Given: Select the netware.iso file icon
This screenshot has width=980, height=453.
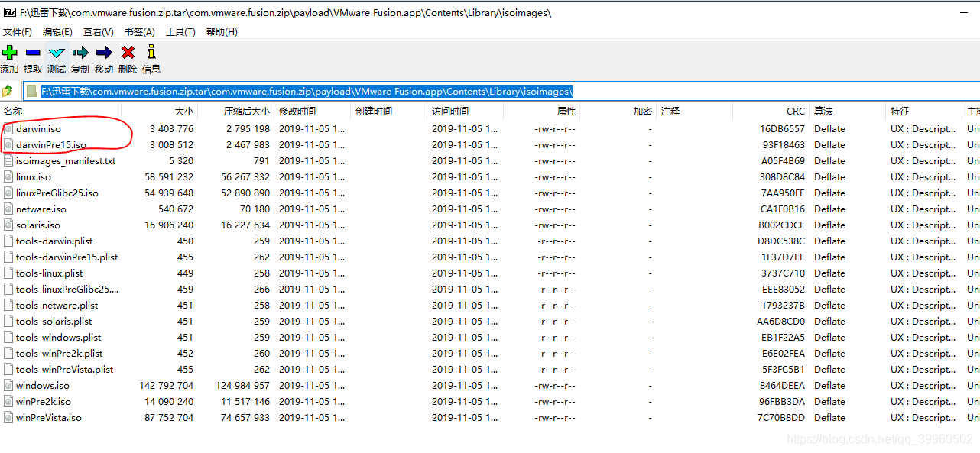Looking at the screenshot, I should [8, 209].
